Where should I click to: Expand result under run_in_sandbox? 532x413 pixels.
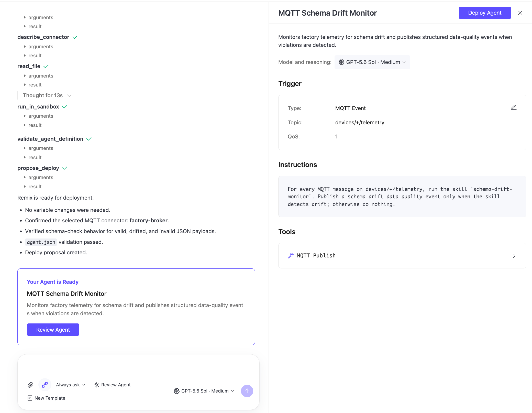click(32, 125)
